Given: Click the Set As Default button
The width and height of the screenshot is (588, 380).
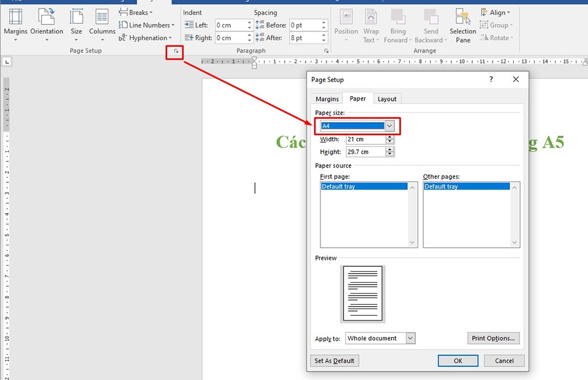Looking at the screenshot, I should 334,361.
